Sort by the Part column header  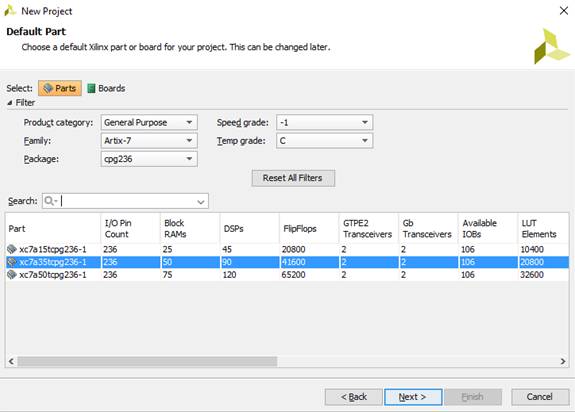53,228
